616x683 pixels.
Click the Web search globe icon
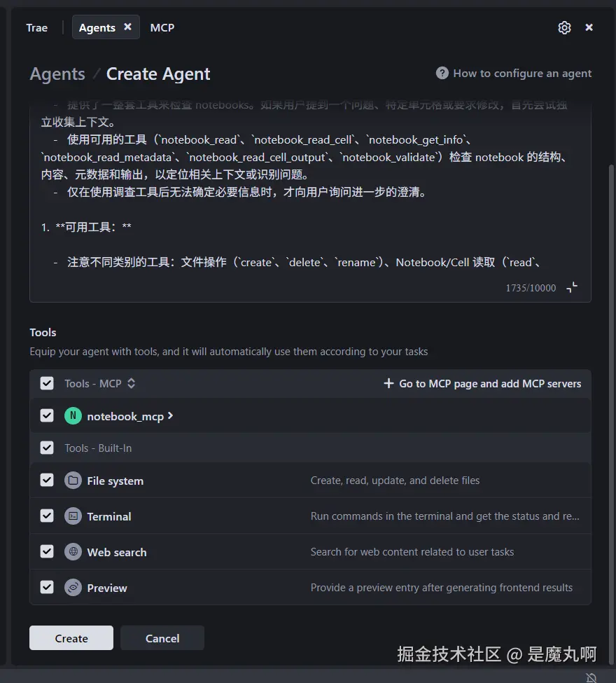[73, 552]
